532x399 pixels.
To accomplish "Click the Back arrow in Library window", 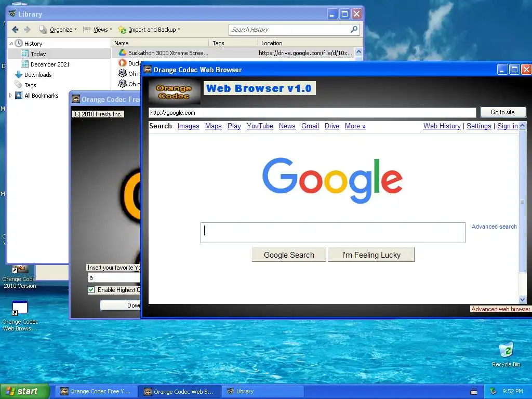I will click(15, 30).
